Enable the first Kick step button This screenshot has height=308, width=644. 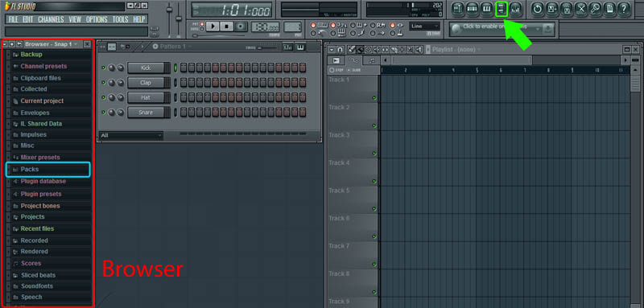(184, 68)
